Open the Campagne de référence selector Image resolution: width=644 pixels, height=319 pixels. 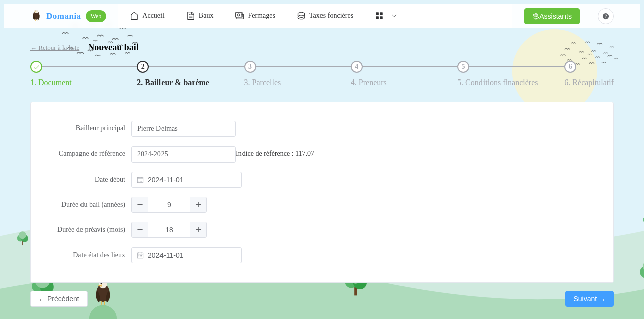click(184, 154)
